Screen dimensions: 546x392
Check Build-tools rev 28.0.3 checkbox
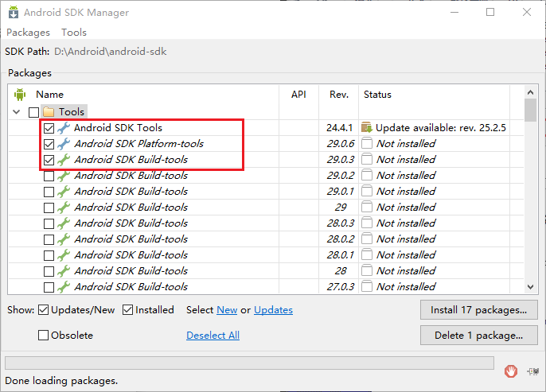coord(49,223)
